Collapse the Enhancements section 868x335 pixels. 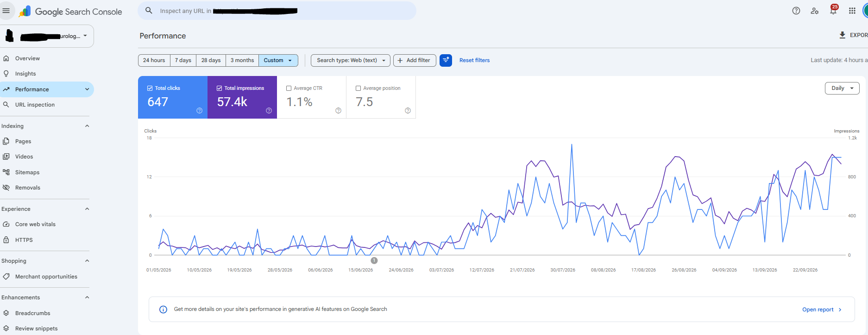pos(87,297)
